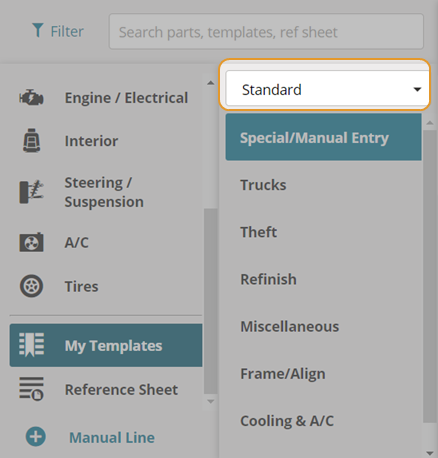This screenshot has width=438, height=458.
Task: Select the Theft list entry
Action: (x=323, y=232)
